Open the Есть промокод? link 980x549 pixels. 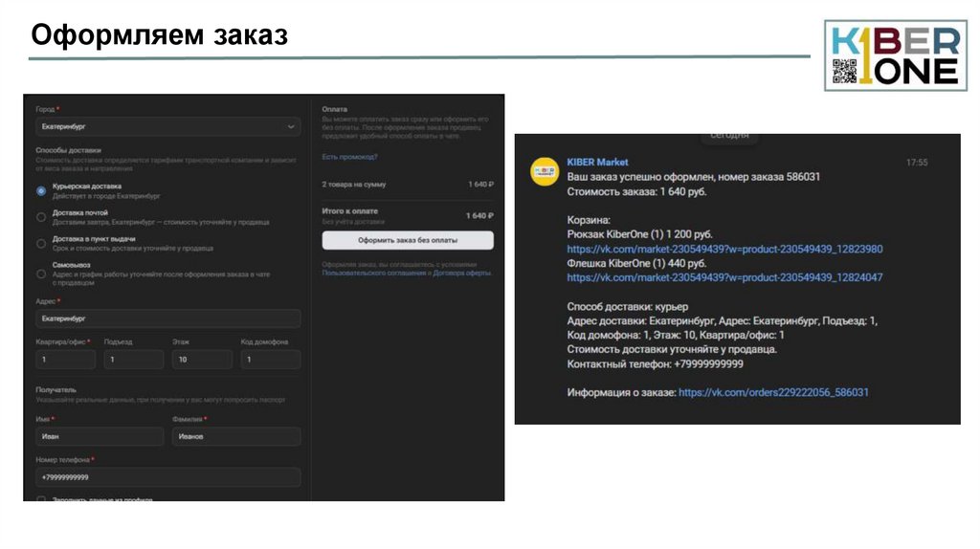[349, 157]
